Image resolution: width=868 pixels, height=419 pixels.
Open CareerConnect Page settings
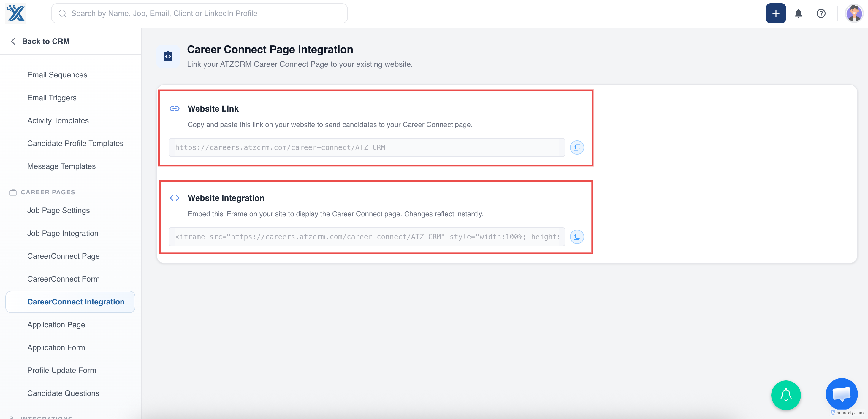click(63, 256)
